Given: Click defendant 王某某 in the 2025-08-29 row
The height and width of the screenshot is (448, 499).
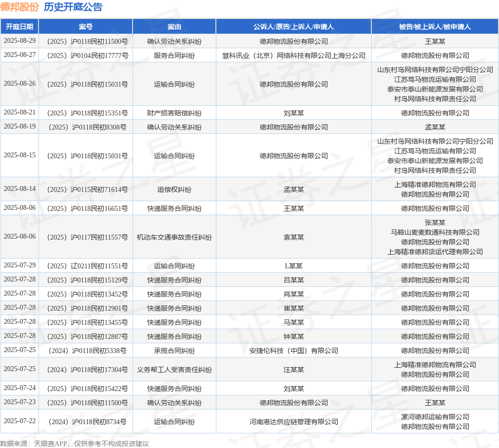Looking at the screenshot, I should [435, 42].
